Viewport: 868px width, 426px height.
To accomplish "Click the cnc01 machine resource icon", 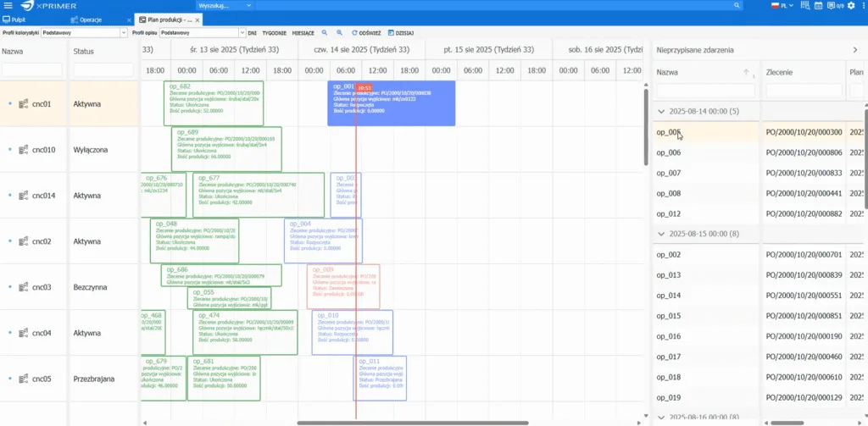I will (24, 104).
